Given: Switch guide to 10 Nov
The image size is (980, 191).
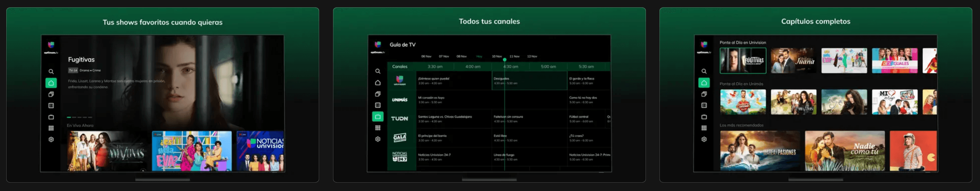Looking at the screenshot, I should pos(497,56).
